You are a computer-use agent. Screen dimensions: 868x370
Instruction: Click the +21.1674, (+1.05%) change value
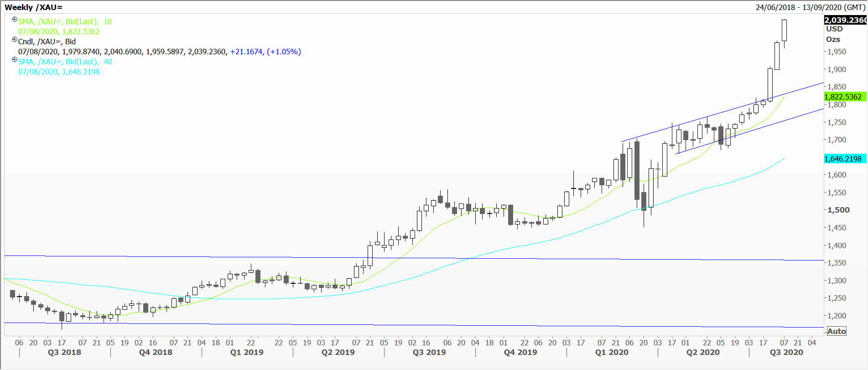pyautogui.click(x=265, y=52)
